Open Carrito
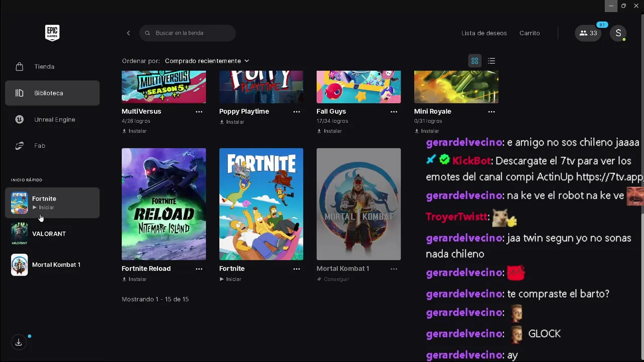 point(529,33)
